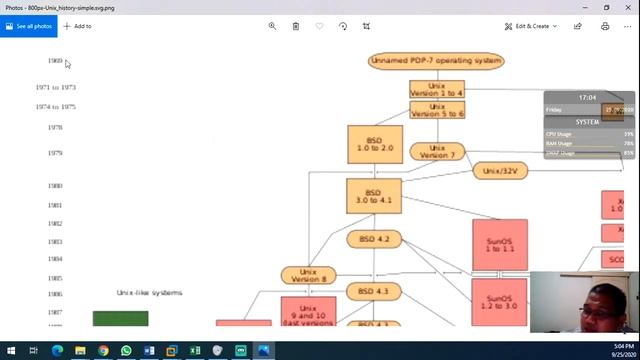This screenshot has height=360, width=640.
Task: Click the webcam video thumbnail
Action: coord(584,302)
